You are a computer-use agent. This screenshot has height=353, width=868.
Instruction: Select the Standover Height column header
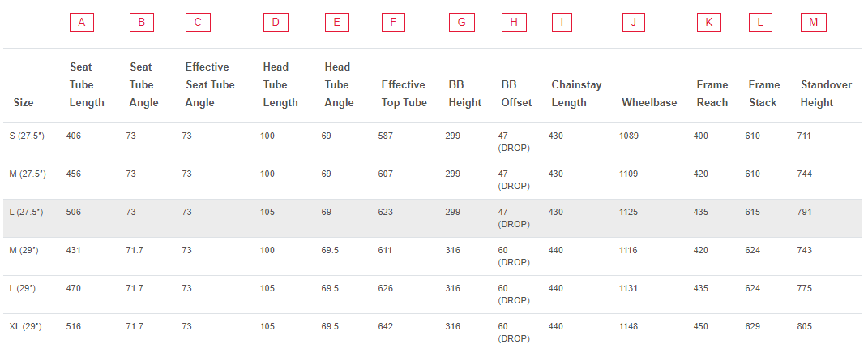pos(826,93)
